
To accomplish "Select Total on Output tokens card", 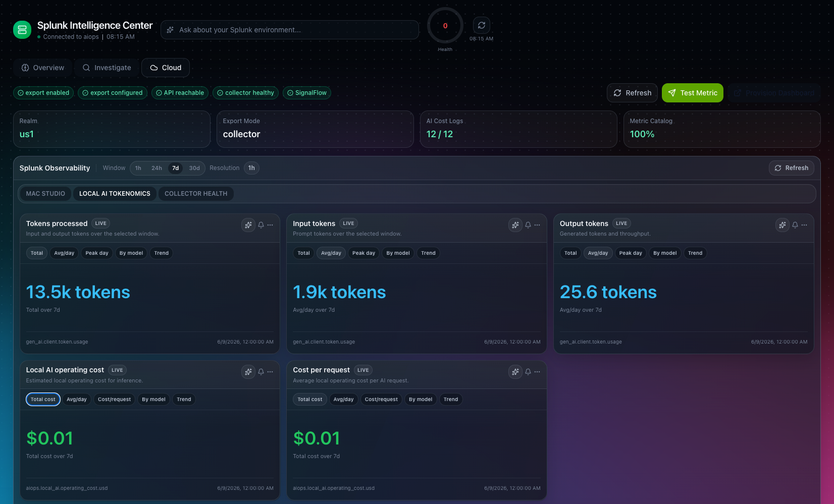I will point(570,253).
